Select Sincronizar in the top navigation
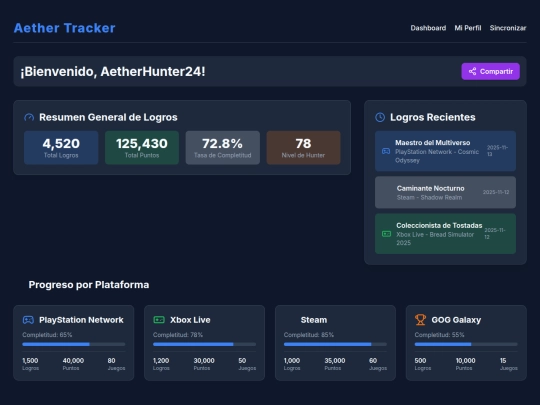The image size is (540, 405). [x=508, y=28]
